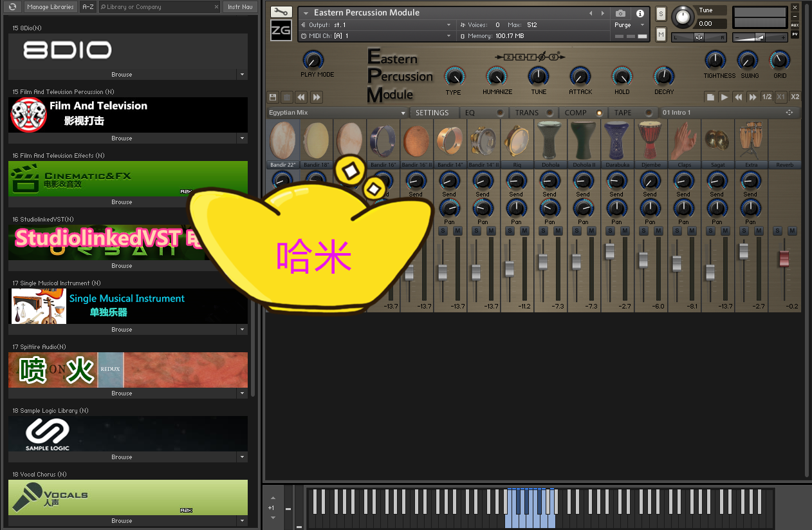Solo the instrument with header S button
The image size is (812, 530).
point(661,14)
